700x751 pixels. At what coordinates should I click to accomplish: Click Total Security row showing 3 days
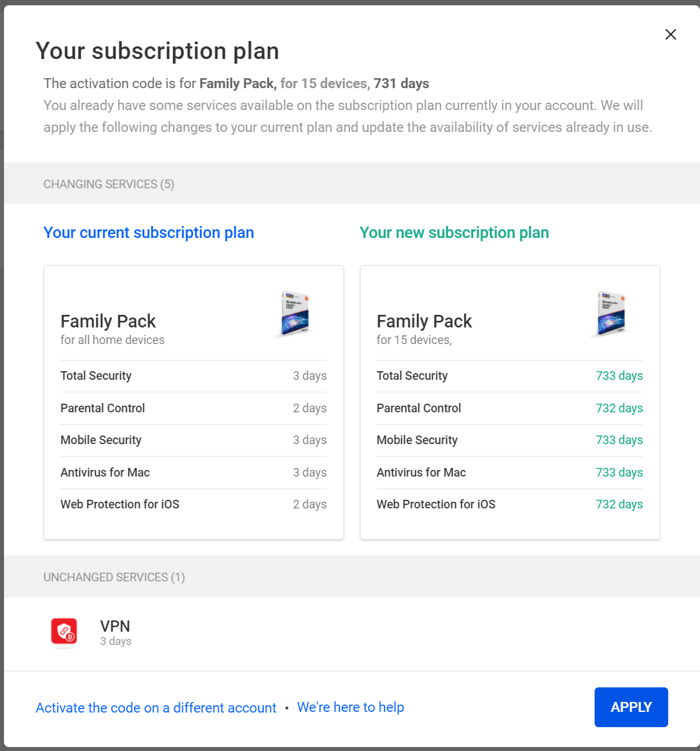(193, 376)
